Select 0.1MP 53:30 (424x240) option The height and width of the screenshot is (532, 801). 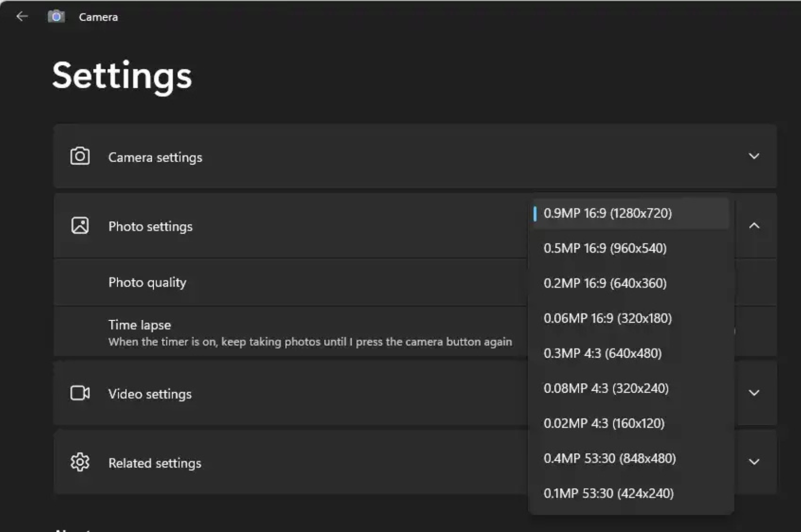(x=608, y=493)
